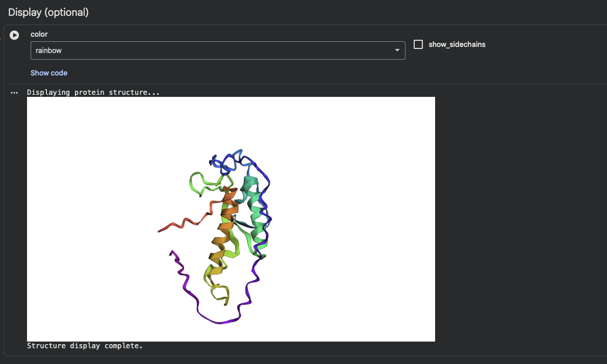Enable the show_sidechains checkbox
The width and height of the screenshot is (607, 364).
click(x=418, y=44)
